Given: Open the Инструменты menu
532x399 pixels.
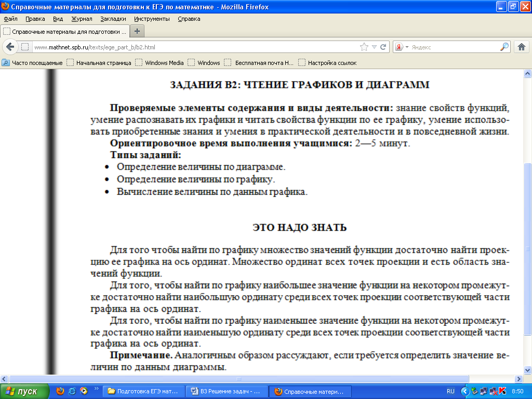Looking at the screenshot, I should click(x=152, y=19).
